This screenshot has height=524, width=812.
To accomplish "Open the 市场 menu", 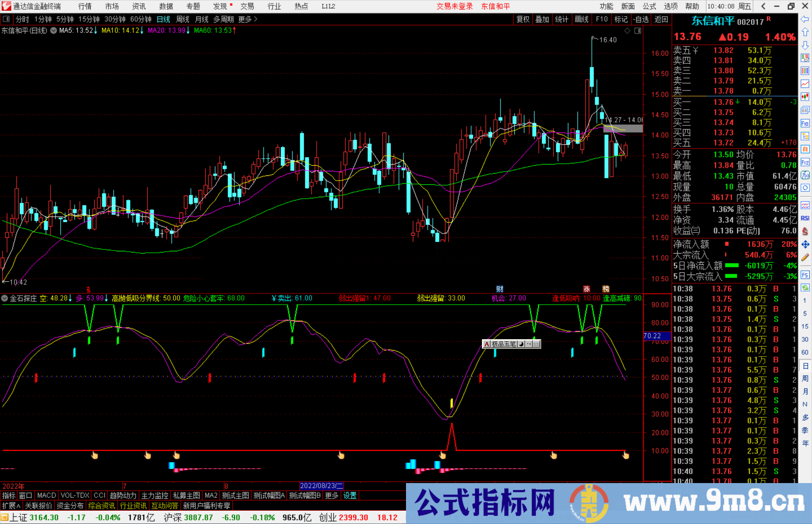I will tap(112, 6).
